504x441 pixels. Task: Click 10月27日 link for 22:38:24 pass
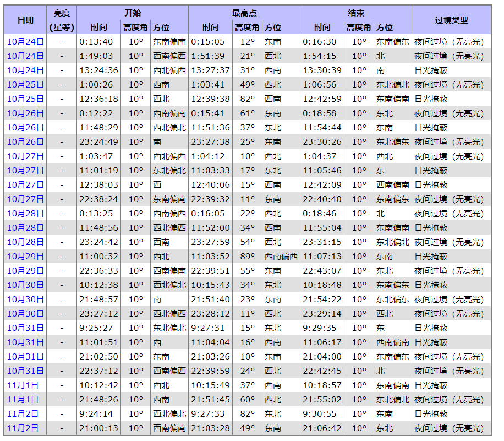tap(25, 199)
